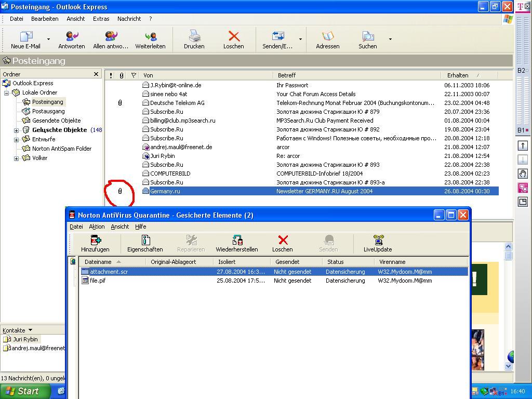Viewport: 532px width, 399px height.
Task: Sort quarantine list by Virenname header
Action: (x=421, y=262)
